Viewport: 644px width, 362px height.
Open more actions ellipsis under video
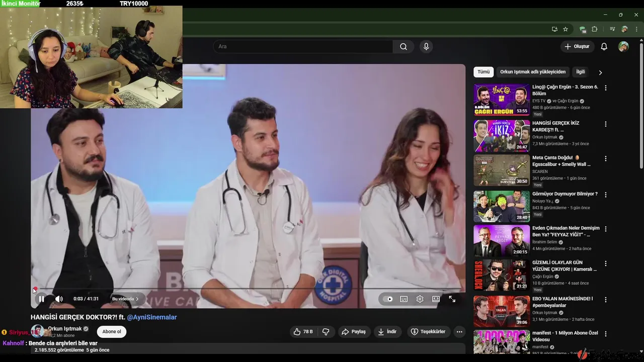[x=459, y=332]
